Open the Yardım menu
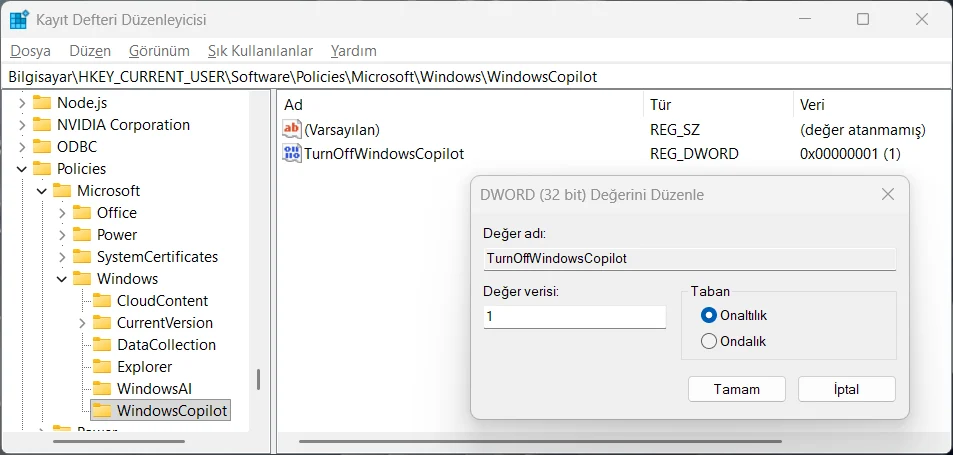Screen dimensions: 953x455 coord(354,51)
